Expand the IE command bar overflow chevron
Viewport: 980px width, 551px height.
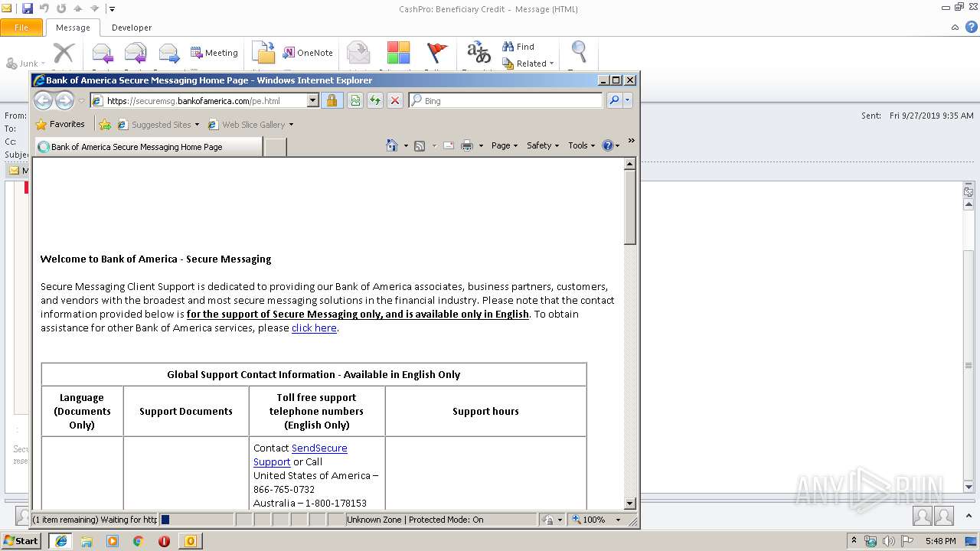pos(632,141)
